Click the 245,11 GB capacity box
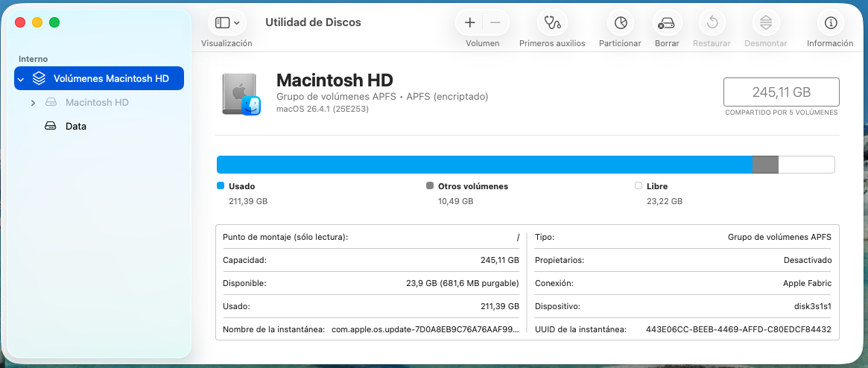Screen dimensions: 868x368 (781, 92)
